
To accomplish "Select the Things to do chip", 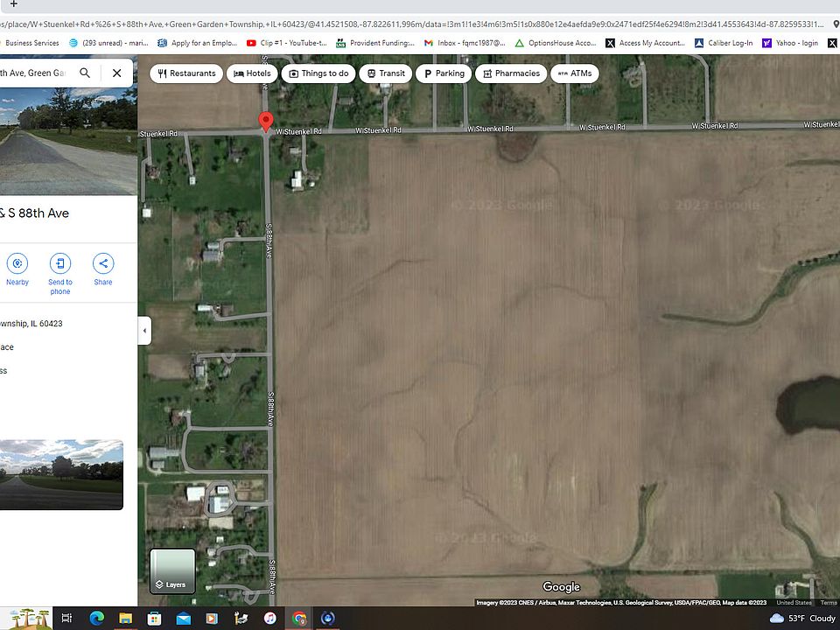I will (x=318, y=73).
